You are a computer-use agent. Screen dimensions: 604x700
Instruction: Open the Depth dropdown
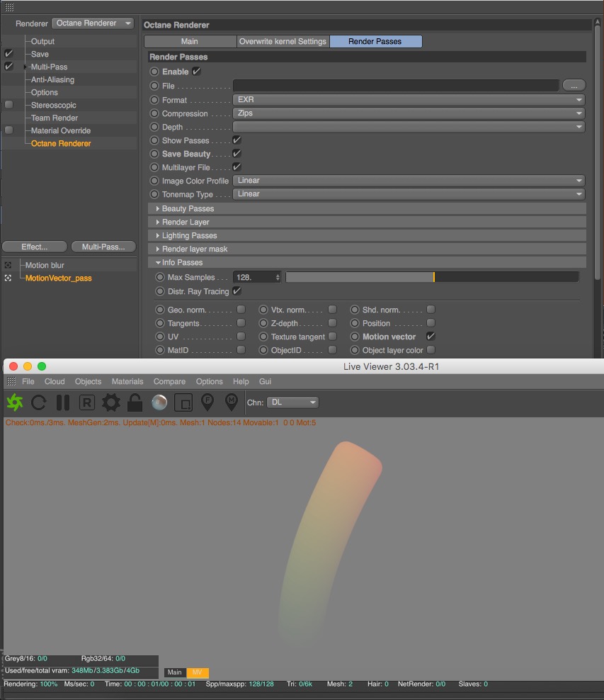click(409, 127)
